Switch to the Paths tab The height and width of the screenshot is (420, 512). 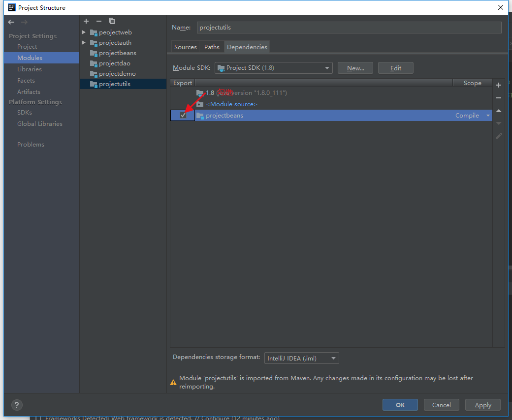[212, 47]
